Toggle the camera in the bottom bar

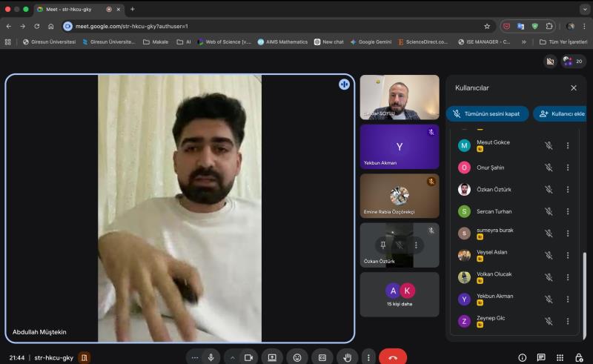click(x=248, y=357)
